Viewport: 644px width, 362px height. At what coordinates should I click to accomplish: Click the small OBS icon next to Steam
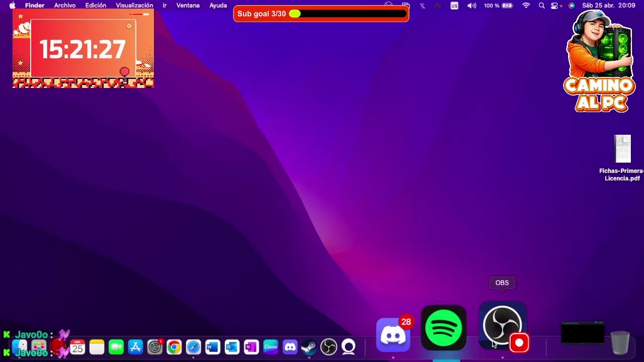click(x=329, y=347)
